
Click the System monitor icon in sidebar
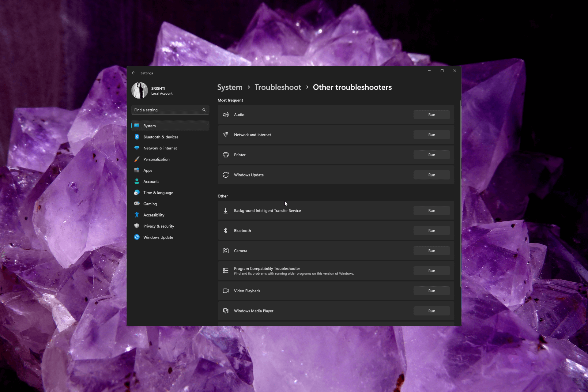pos(137,126)
